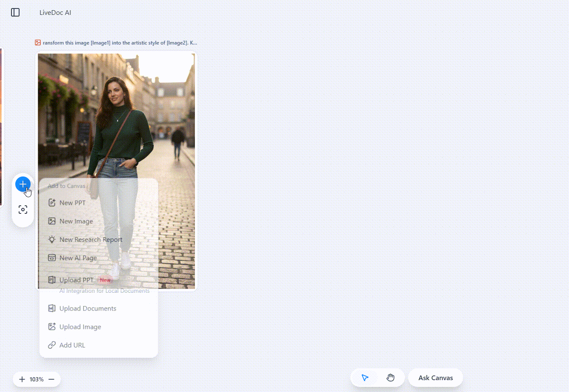Viewport: 569px width, 392px height.
Task: Click the LiveDoc AI title
Action: (55, 12)
